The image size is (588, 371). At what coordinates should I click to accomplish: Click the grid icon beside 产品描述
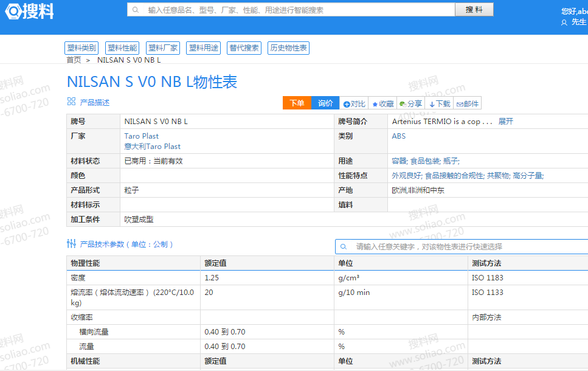pos(72,102)
